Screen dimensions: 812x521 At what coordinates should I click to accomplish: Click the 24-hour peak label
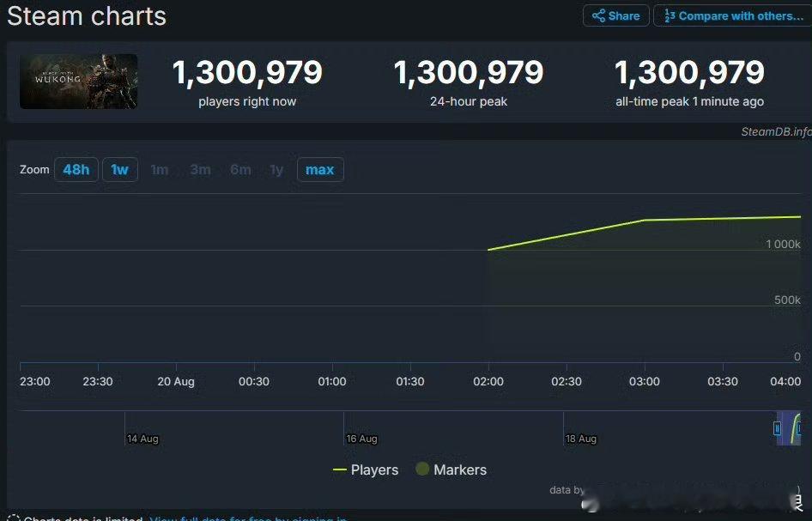point(468,101)
